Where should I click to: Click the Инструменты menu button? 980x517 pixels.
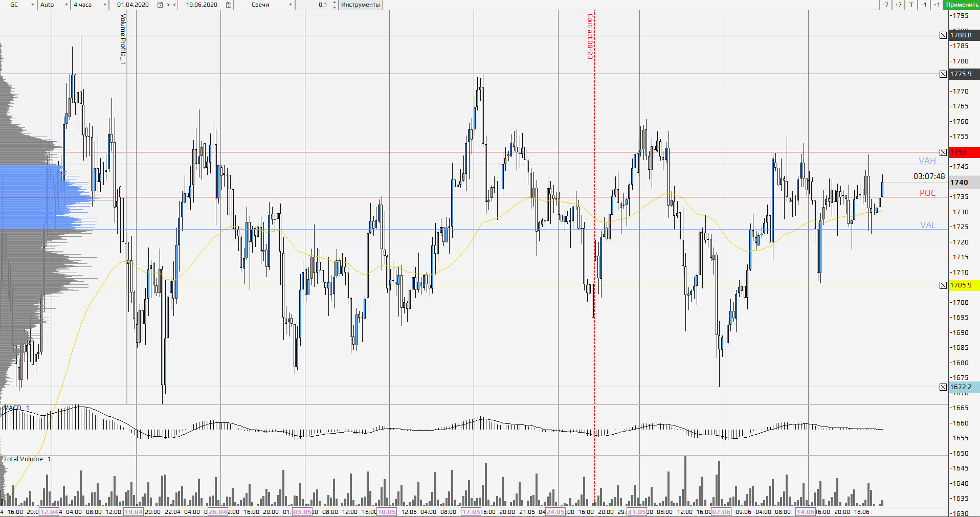[360, 5]
